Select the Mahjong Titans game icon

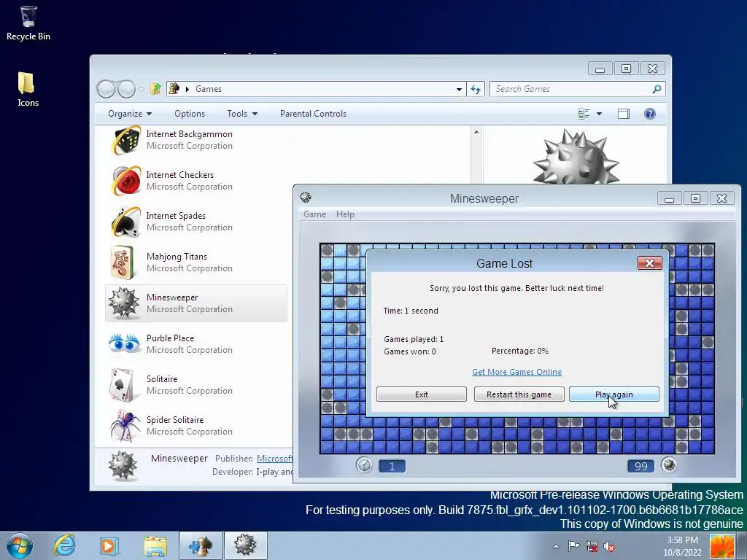click(123, 262)
